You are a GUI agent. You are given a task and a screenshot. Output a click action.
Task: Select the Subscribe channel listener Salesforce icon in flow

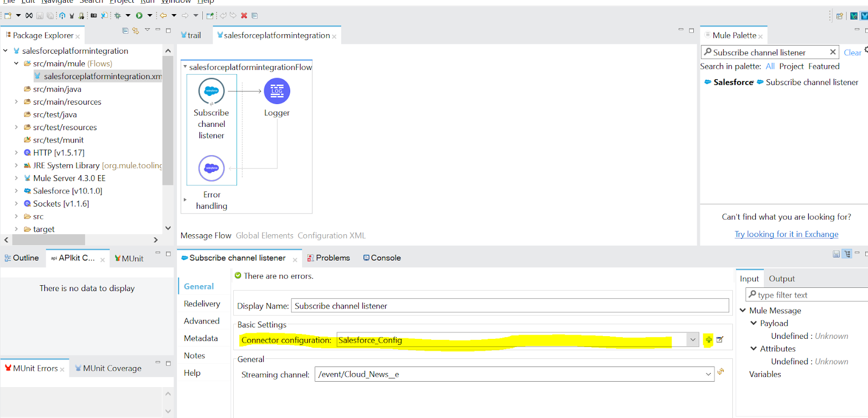(212, 91)
